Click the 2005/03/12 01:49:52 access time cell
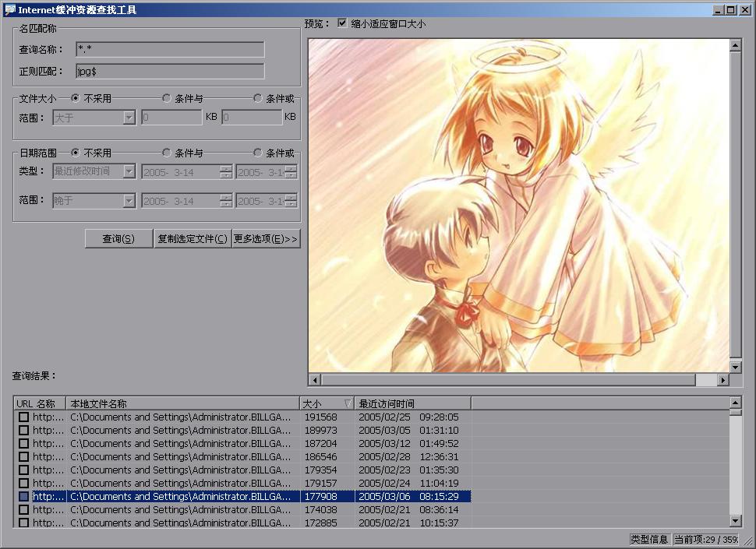The height and width of the screenshot is (549, 756). pyautogui.click(x=408, y=444)
